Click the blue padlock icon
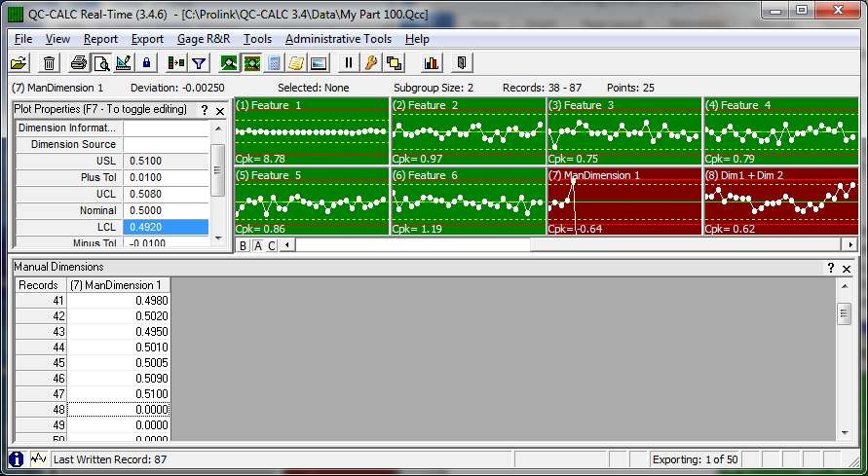 (146, 63)
